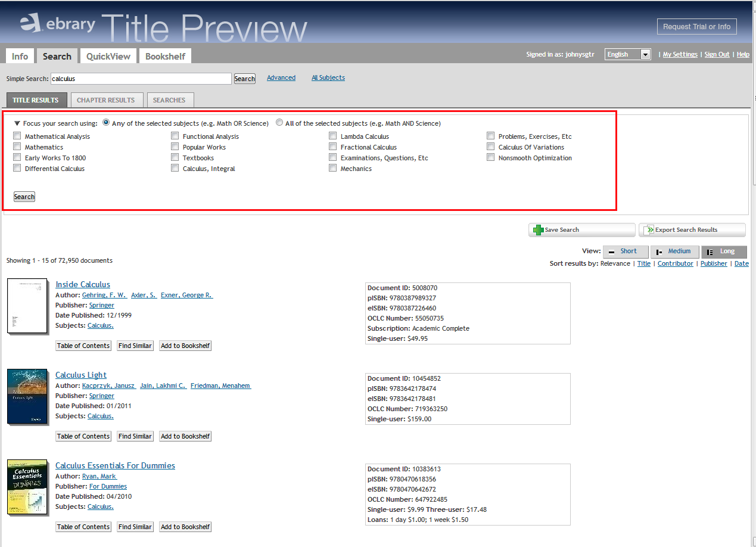Sort results by Title
Viewport: 756px width, 547px height.
coord(644,263)
